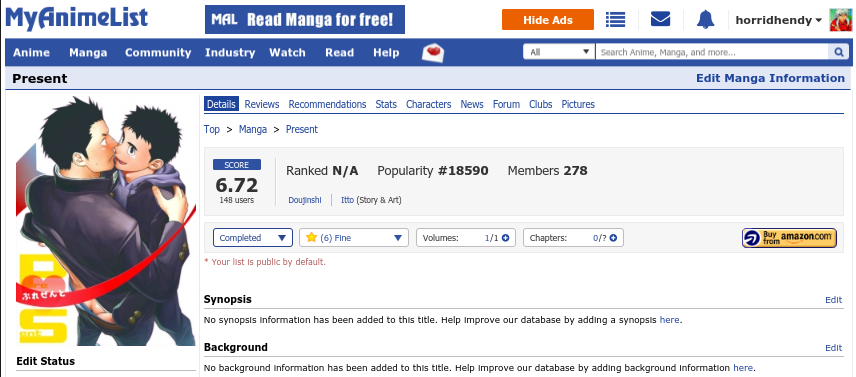Image resolution: width=856 pixels, height=377 pixels.
Task: Open the Completed status dropdown
Action: [x=253, y=238]
